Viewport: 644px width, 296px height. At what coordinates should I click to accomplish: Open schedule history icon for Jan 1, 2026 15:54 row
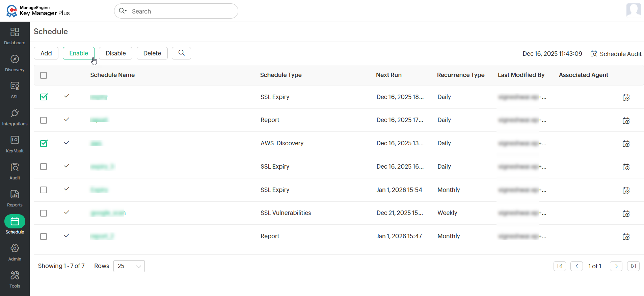point(626,190)
